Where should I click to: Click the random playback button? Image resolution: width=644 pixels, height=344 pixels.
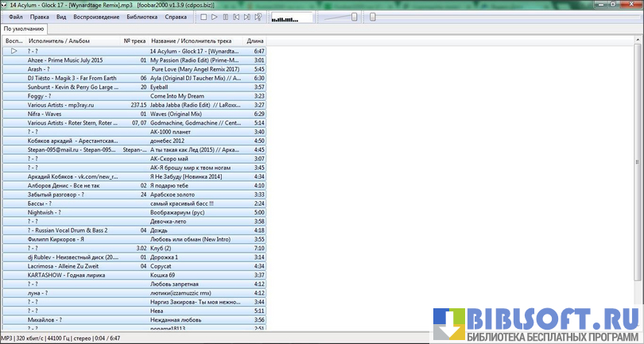pyautogui.click(x=259, y=17)
